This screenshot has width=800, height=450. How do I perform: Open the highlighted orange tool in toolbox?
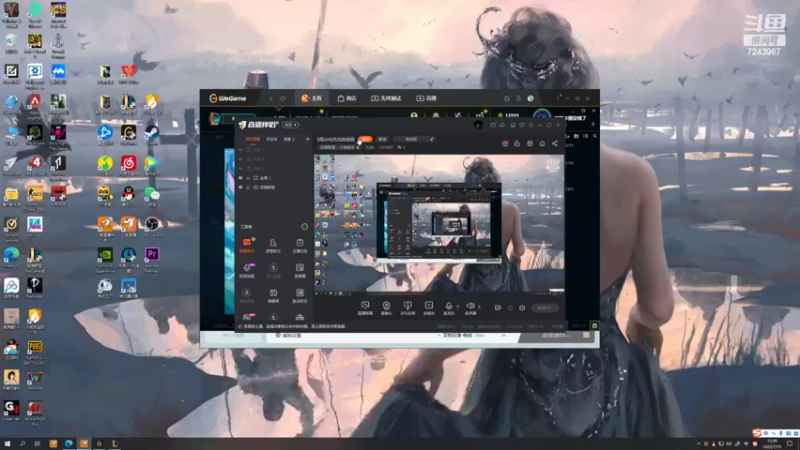pyautogui.click(x=247, y=245)
